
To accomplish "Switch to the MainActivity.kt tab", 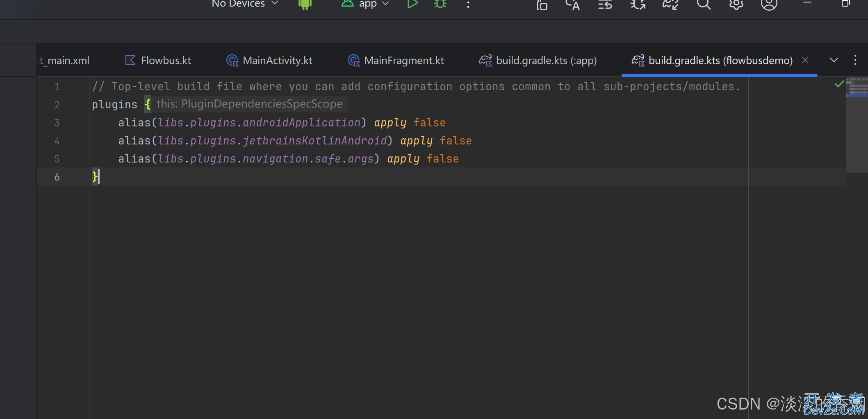I will coord(269,60).
